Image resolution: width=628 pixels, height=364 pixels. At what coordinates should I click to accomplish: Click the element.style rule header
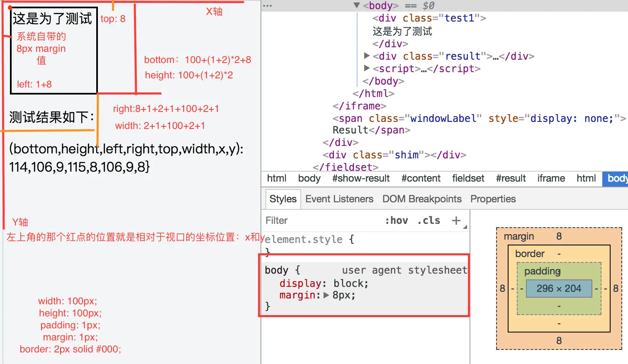309,240
